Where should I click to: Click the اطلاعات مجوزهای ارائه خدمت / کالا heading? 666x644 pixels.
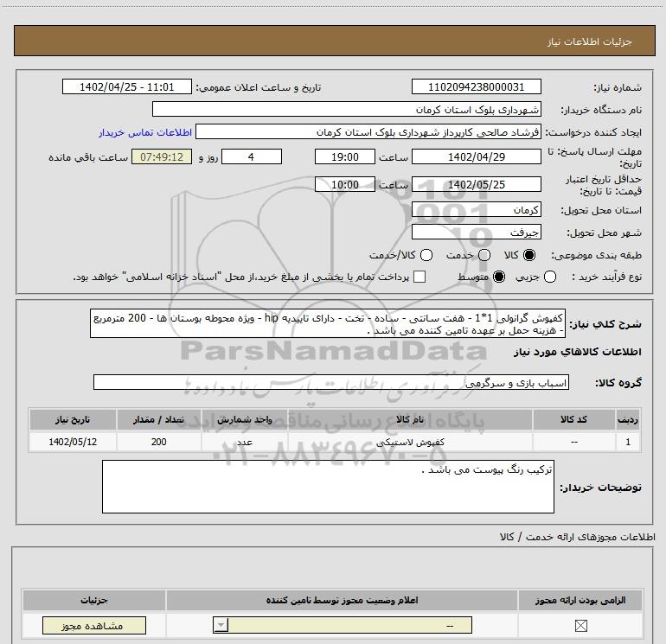pos(577,537)
